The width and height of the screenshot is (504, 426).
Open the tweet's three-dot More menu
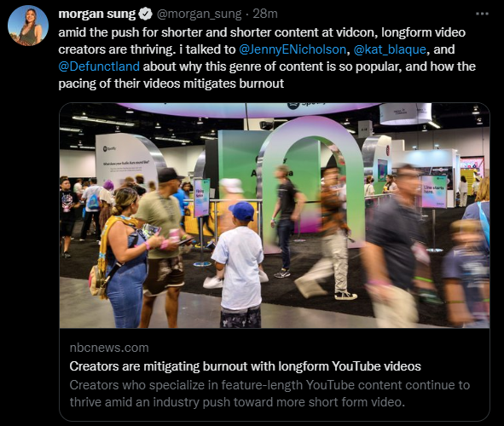coord(482,14)
